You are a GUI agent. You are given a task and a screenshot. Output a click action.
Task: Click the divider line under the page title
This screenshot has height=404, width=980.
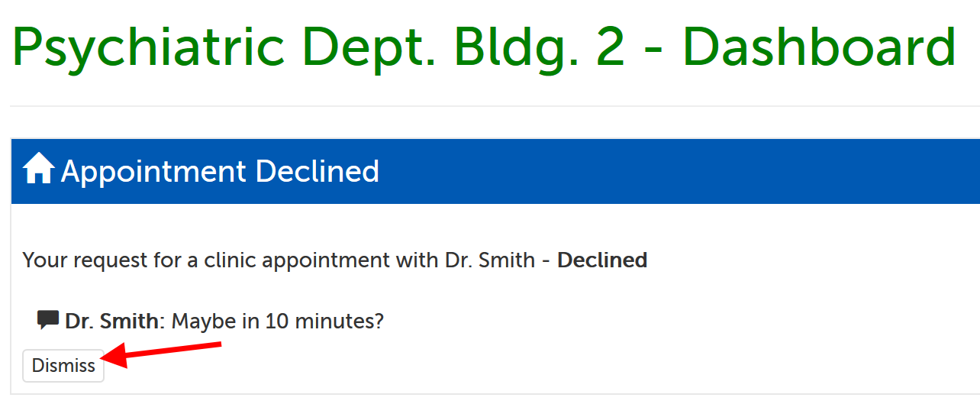point(488,106)
